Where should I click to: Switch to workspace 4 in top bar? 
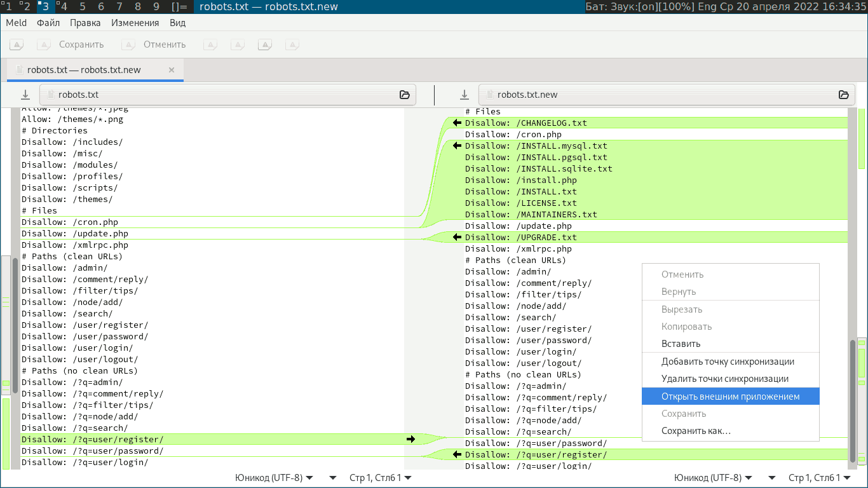click(64, 6)
